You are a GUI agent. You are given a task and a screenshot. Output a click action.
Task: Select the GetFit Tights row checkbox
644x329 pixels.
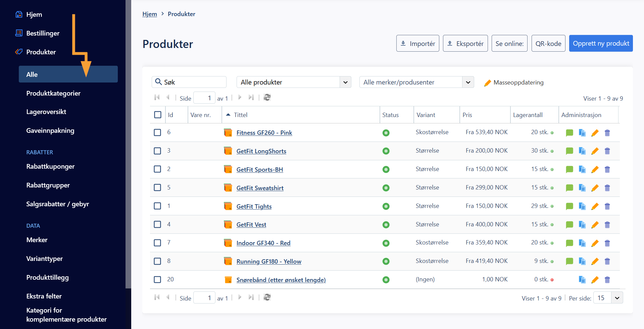pos(157,206)
